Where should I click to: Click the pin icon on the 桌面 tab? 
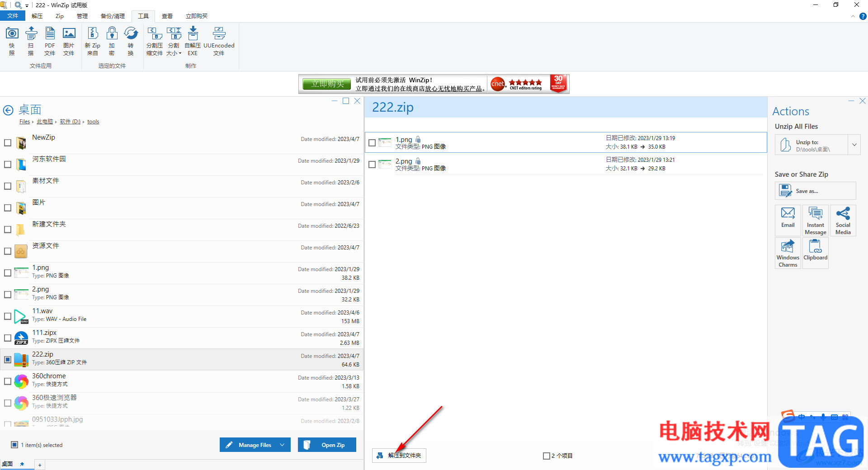(x=22, y=464)
